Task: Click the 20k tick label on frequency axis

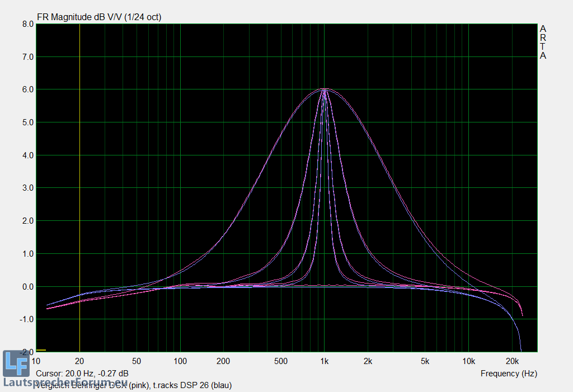Action: pyautogui.click(x=512, y=361)
